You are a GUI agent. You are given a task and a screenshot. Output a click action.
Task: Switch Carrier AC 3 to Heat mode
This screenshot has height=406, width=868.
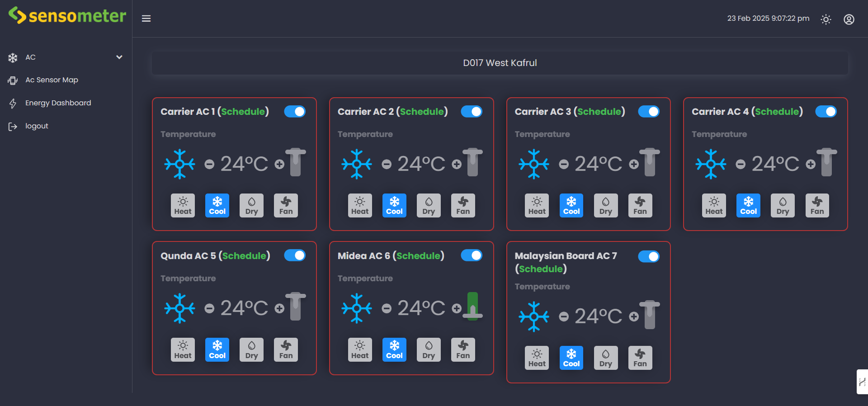tap(537, 206)
